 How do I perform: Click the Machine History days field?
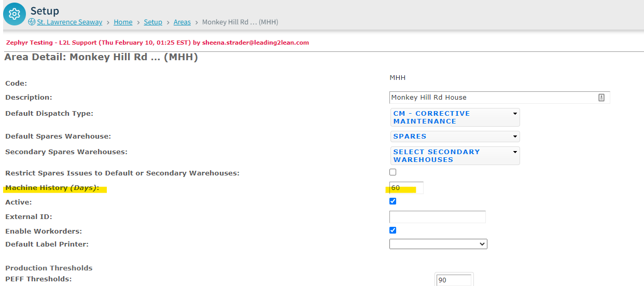coord(406,187)
